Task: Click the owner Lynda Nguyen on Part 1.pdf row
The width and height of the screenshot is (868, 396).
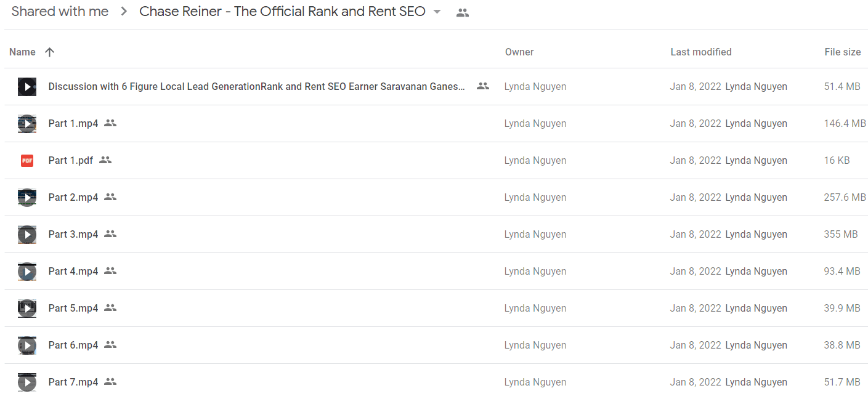Action: pos(535,160)
